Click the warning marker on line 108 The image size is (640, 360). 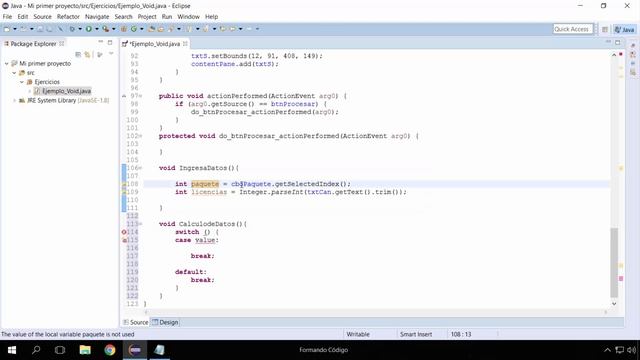124,184
